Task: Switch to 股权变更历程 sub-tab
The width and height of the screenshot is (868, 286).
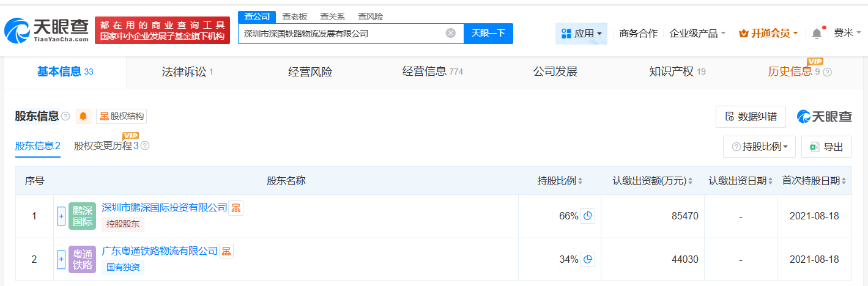Action: coord(106,146)
